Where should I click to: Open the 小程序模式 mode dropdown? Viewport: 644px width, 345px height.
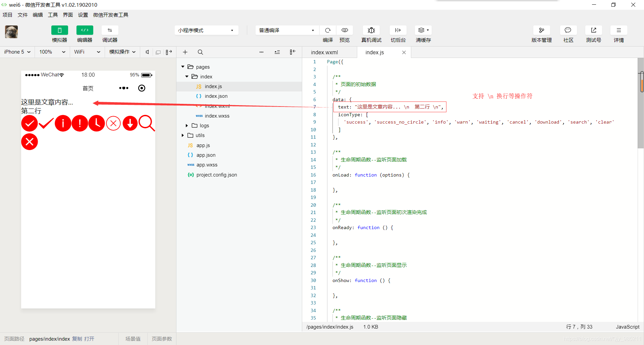[206, 30]
